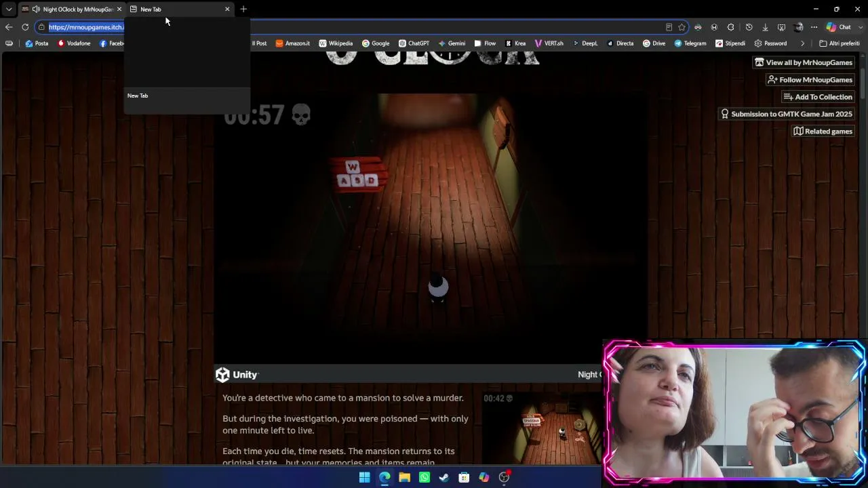Screen dimensions: 868x488
Task: Open the browser history clock icon
Action: point(749,27)
